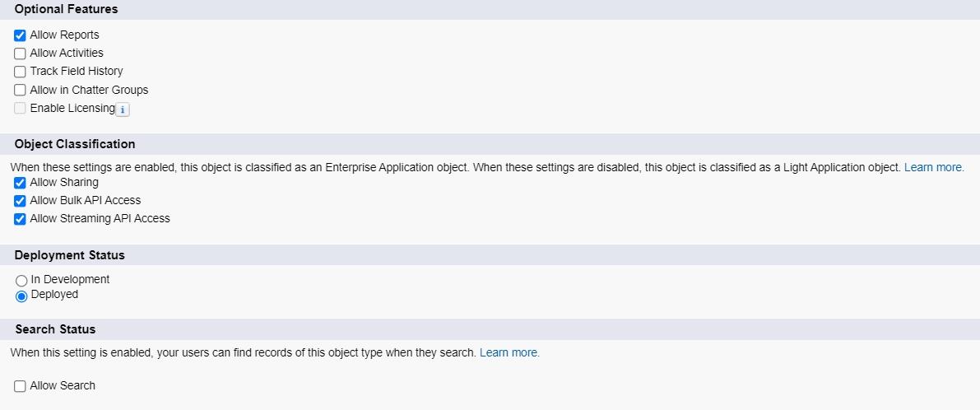Uncheck Allow Bulk API Access
The height and width of the screenshot is (410, 980).
point(21,201)
